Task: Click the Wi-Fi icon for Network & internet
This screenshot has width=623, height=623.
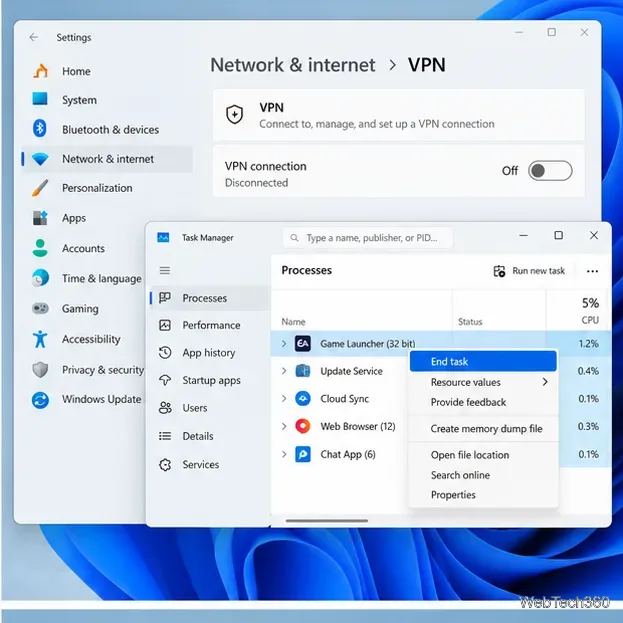Action: pyautogui.click(x=40, y=159)
